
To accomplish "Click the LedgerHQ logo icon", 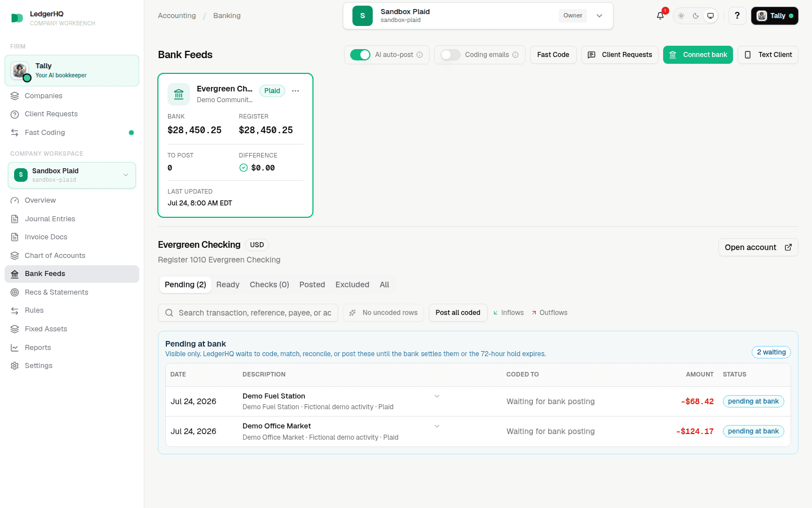I will click(17, 18).
